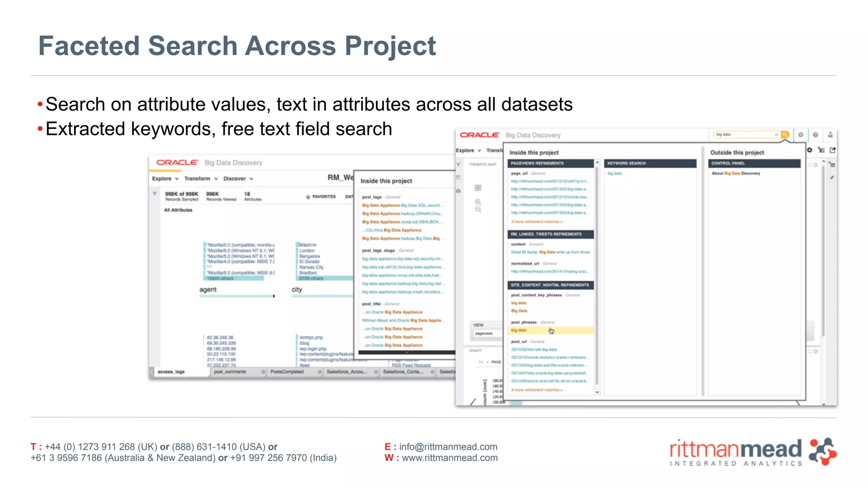This screenshot has height=488, width=868.
Task: Open the user profile icon
Action: point(830,135)
